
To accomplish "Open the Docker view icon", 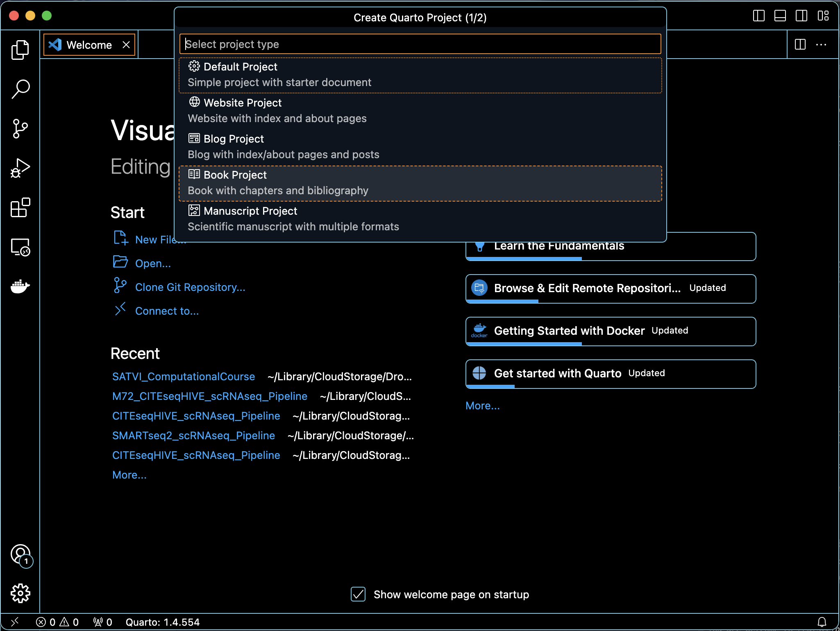I will pyautogui.click(x=20, y=286).
